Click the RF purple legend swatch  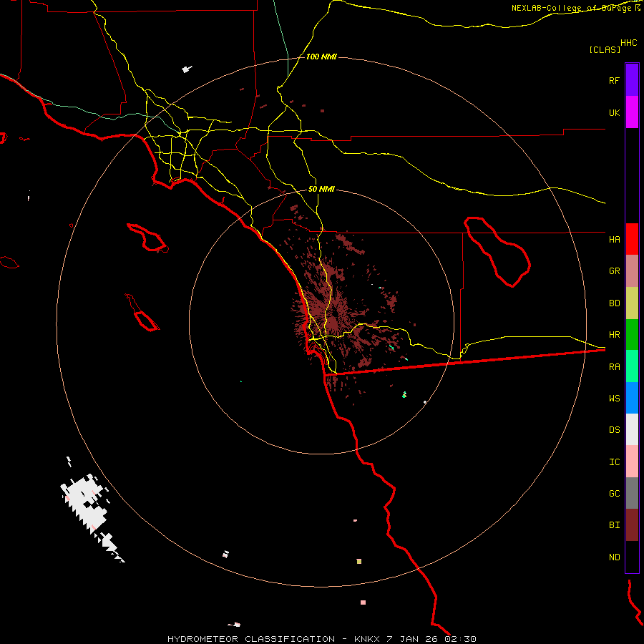tap(632, 80)
